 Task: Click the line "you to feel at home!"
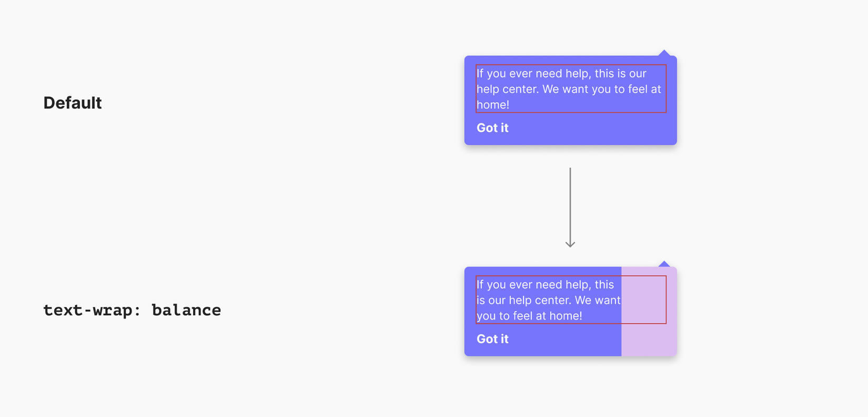coord(529,316)
